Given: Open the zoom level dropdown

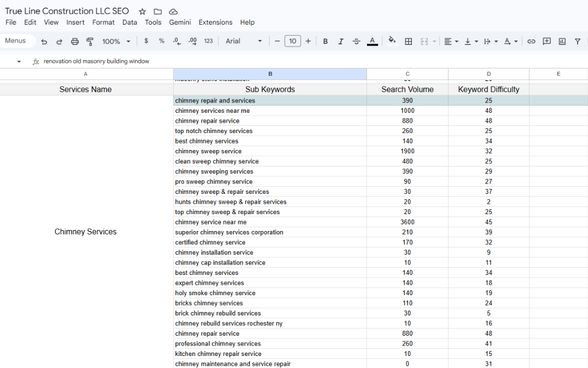Looking at the screenshot, I should 117,42.
